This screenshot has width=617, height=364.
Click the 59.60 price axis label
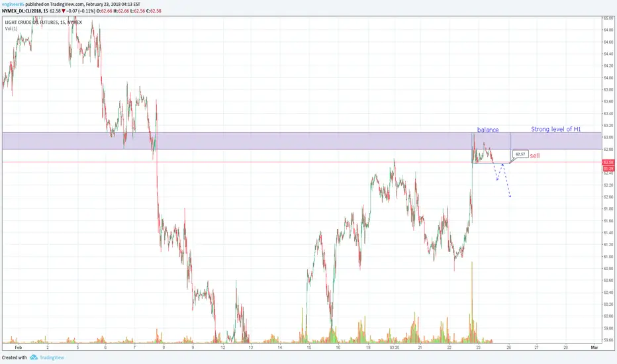coord(608,340)
